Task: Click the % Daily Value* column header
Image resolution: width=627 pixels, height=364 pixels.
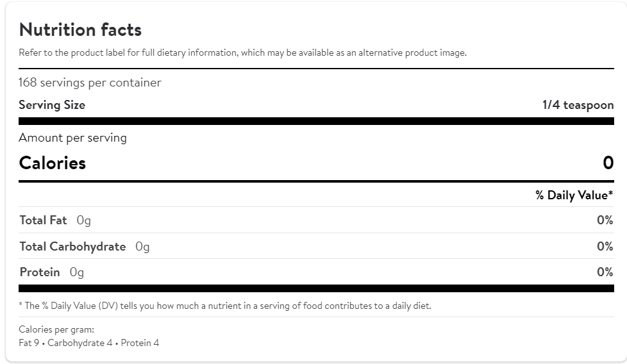Action: 574,195
